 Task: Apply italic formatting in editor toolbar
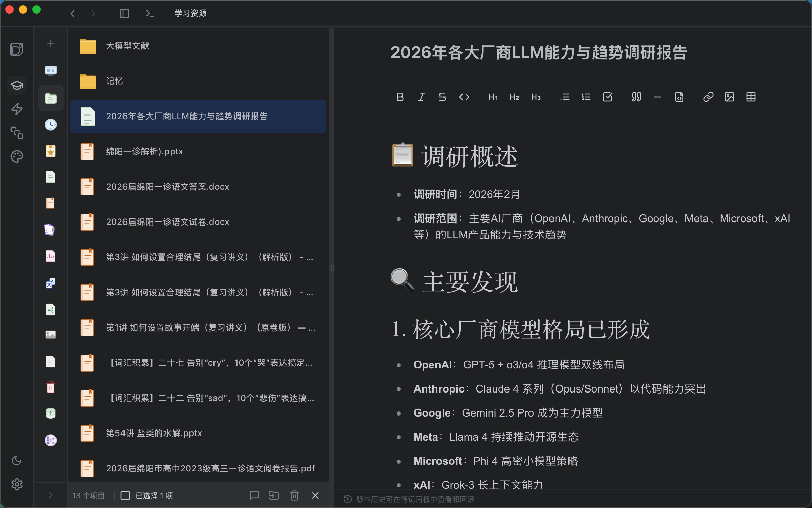point(421,97)
